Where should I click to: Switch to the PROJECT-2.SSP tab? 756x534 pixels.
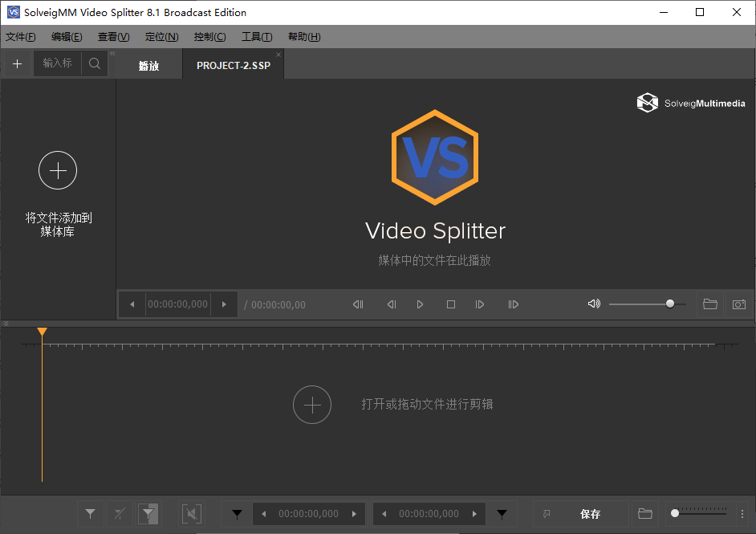click(x=233, y=66)
